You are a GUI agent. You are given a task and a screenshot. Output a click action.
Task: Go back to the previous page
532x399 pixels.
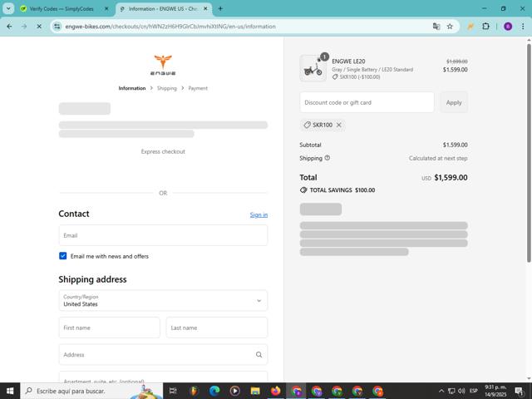click(x=9, y=26)
